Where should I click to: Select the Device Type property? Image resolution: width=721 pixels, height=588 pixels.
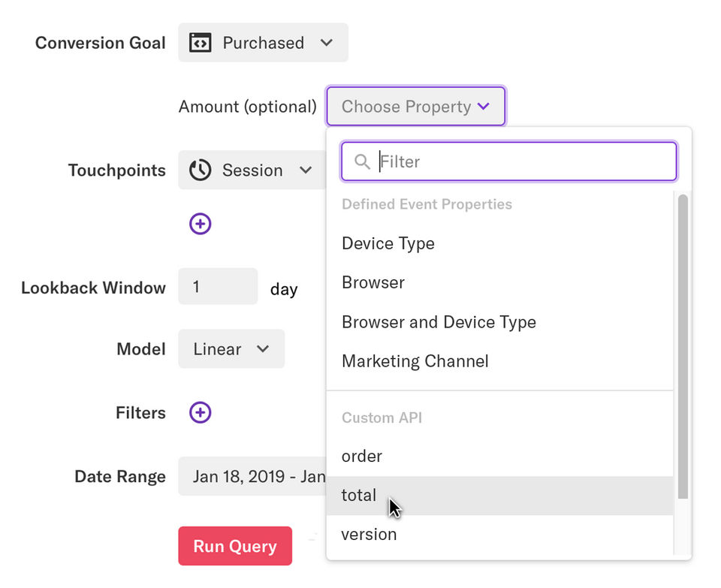(x=388, y=243)
